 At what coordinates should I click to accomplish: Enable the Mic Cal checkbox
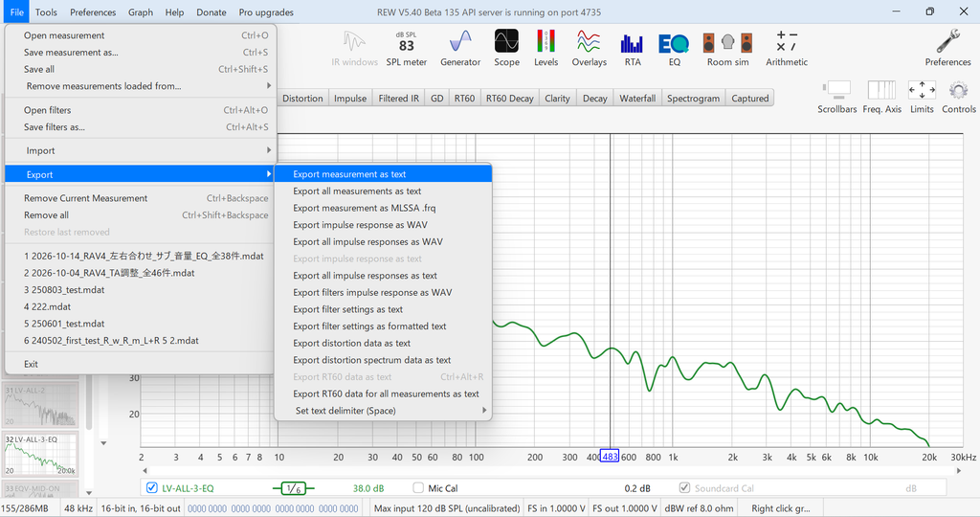click(x=418, y=487)
